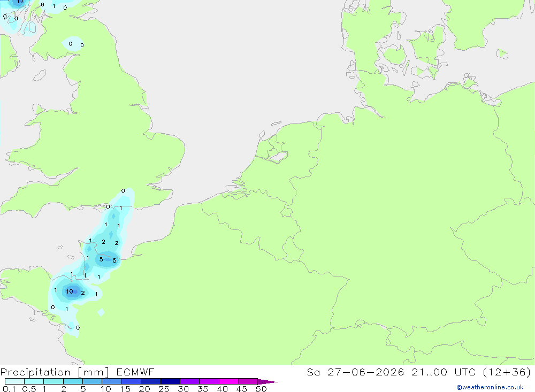Select the date 27-06-2026
535x392 pixels.
[x=366, y=372]
